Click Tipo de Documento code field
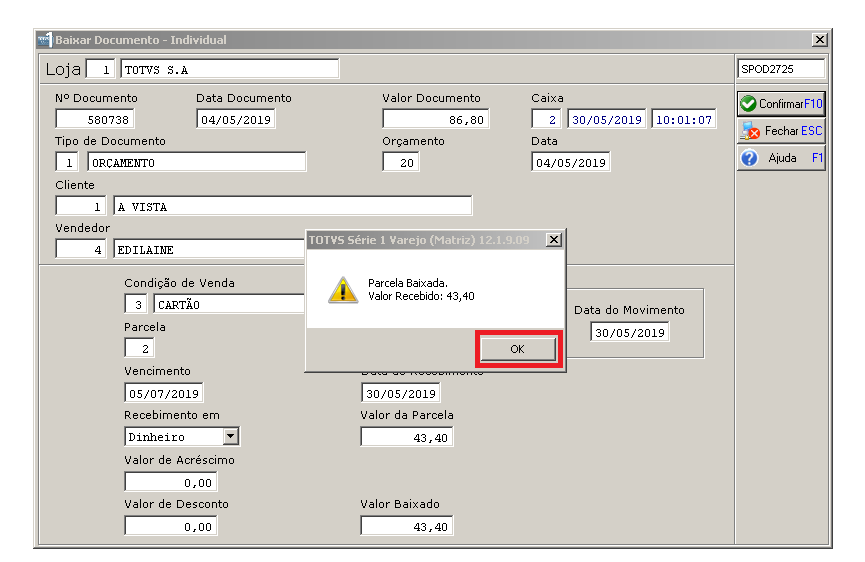Image resolution: width=865 pixels, height=562 pixels. (67, 162)
